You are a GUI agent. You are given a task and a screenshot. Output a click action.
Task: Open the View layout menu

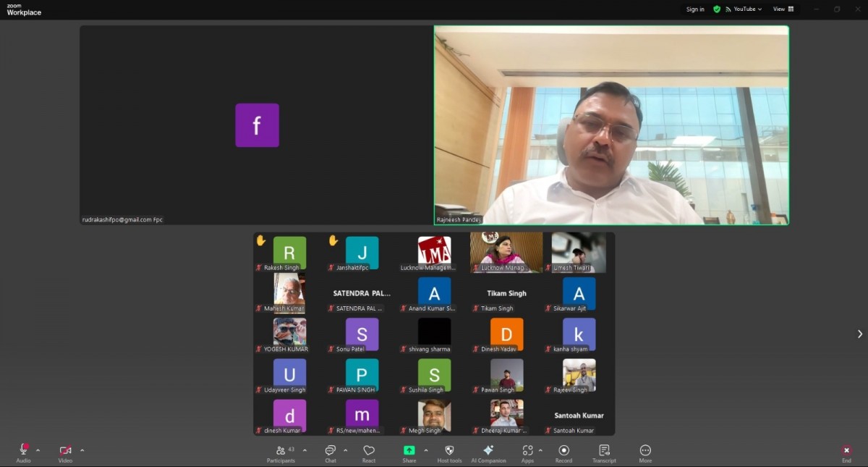(x=783, y=9)
